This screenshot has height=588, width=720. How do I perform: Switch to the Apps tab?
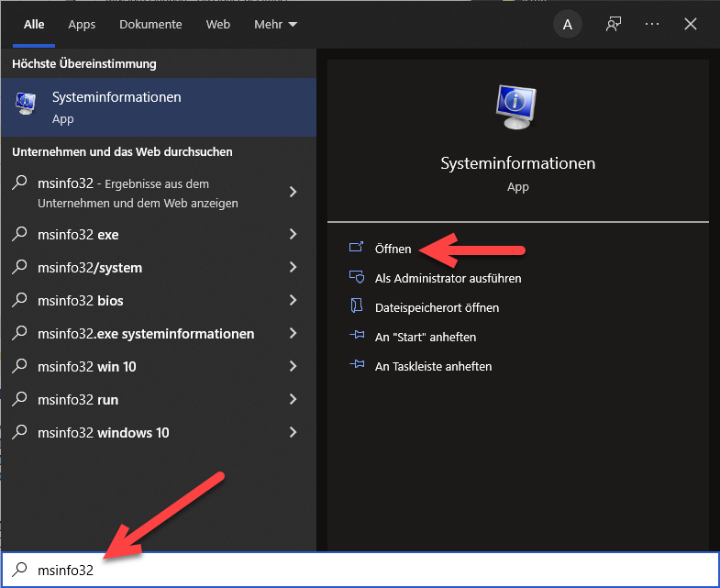click(82, 25)
